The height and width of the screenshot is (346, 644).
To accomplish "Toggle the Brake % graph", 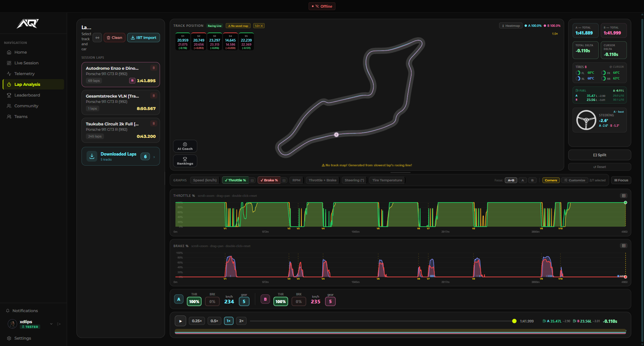I will click(269, 180).
